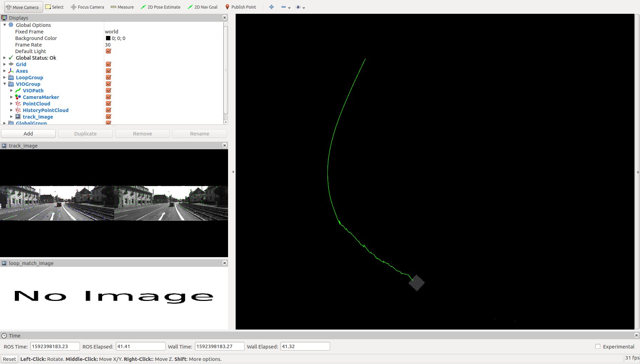Choose the Focus Camera tool
The width and height of the screenshot is (640, 364).
pyautogui.click(x=87, y=7)
